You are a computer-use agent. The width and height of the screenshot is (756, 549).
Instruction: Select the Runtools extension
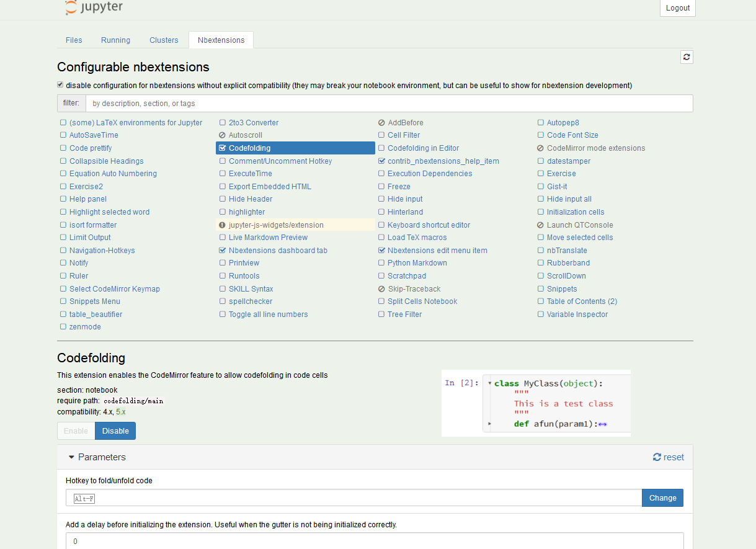point(244,276)
